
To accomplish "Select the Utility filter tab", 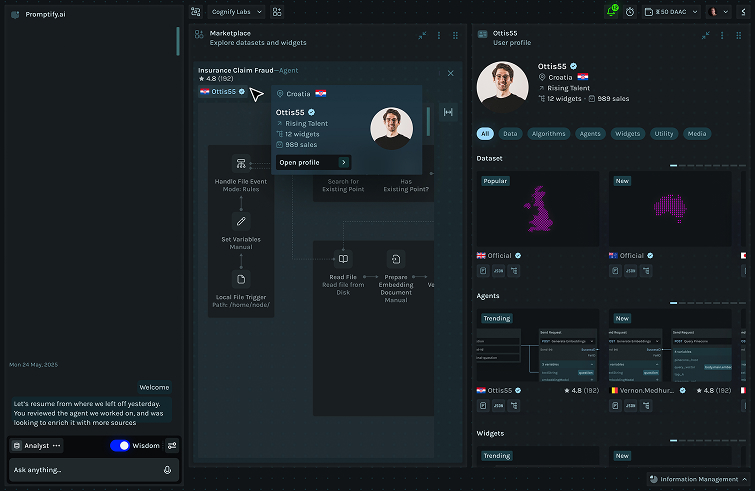I will point(664,134).
